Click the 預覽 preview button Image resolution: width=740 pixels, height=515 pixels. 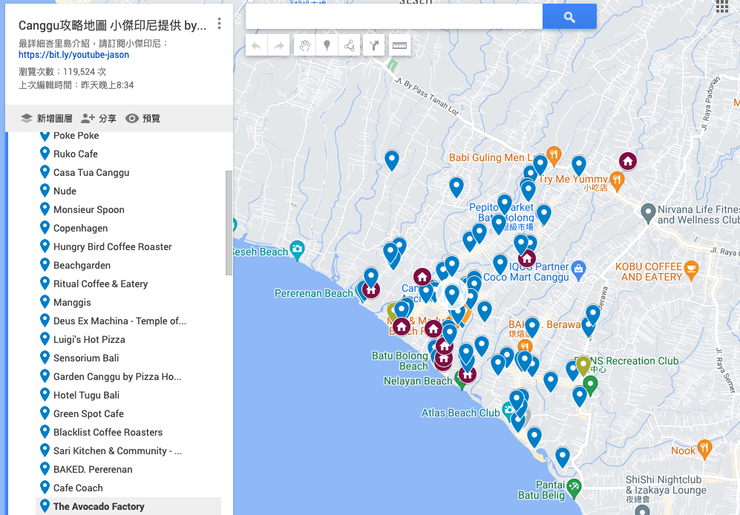tap(142, 118)
